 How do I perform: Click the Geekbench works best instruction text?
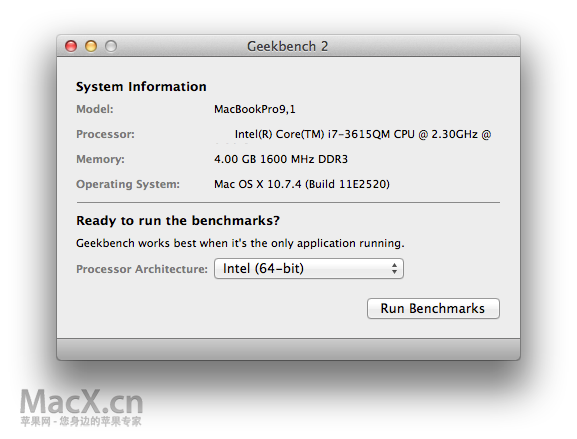coord(240,243)
